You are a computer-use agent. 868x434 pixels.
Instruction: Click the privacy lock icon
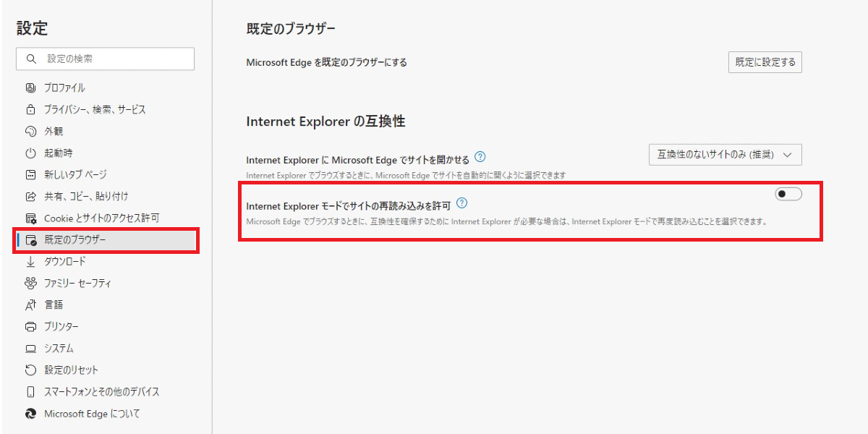pos(30,109)
